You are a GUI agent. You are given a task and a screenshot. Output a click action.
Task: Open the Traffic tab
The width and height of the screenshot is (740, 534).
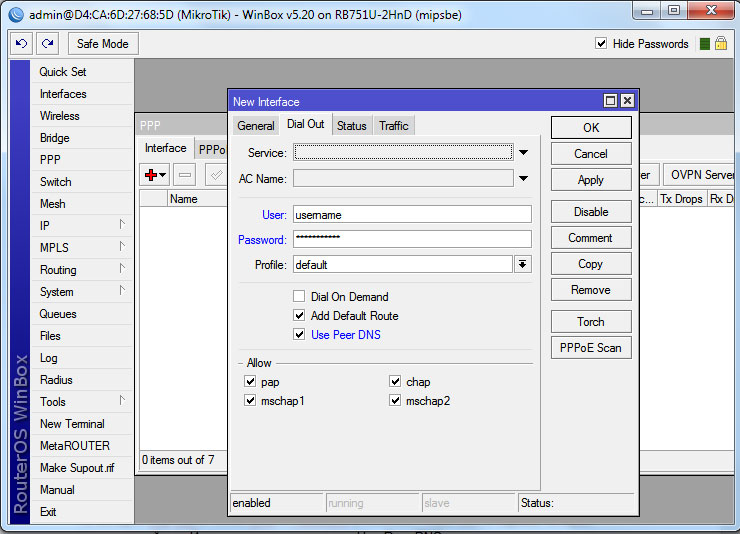click(x=394, y=126)
